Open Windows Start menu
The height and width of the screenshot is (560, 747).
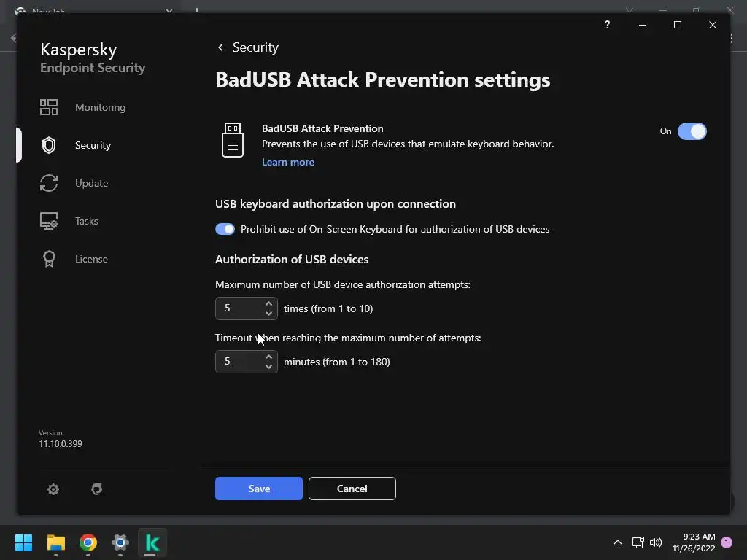tap(23, 542)
